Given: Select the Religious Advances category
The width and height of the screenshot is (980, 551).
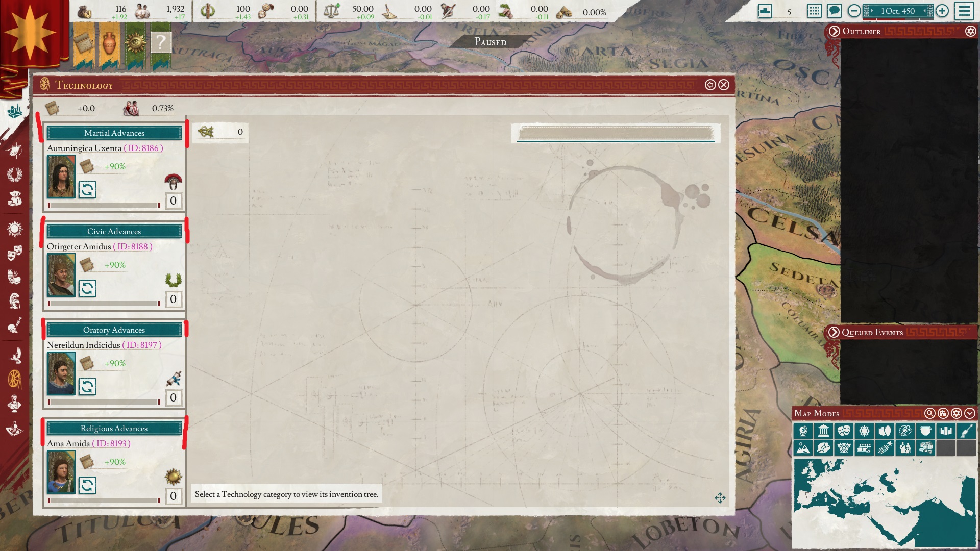Looking at the screenshot, I should coord(114,428).
